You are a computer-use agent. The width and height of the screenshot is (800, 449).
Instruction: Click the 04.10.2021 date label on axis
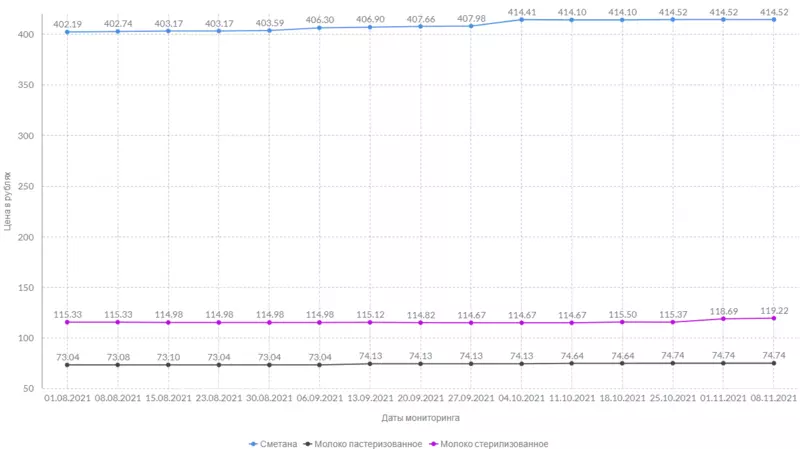522,399
